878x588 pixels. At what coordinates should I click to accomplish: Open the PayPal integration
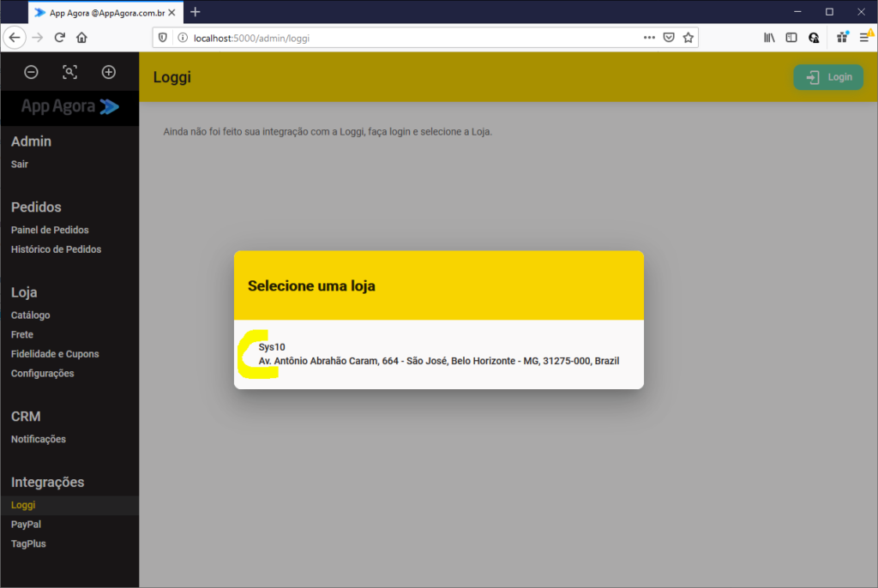point(26,525)
